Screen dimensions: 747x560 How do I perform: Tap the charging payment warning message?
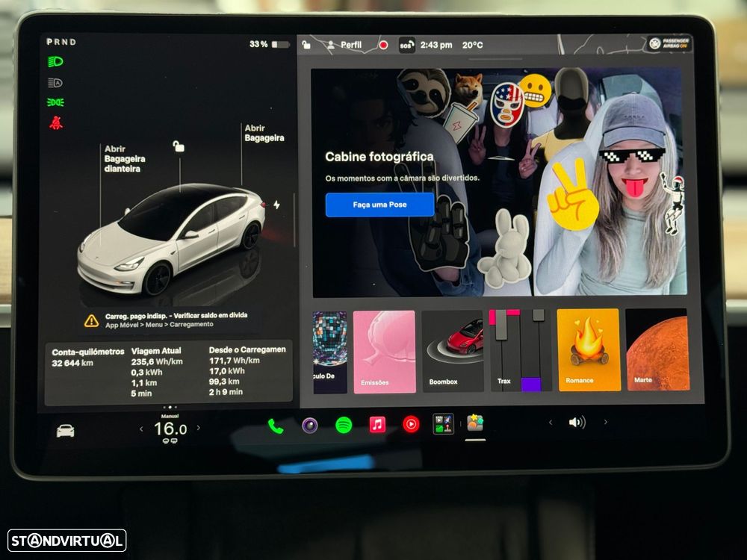point(176,320)
